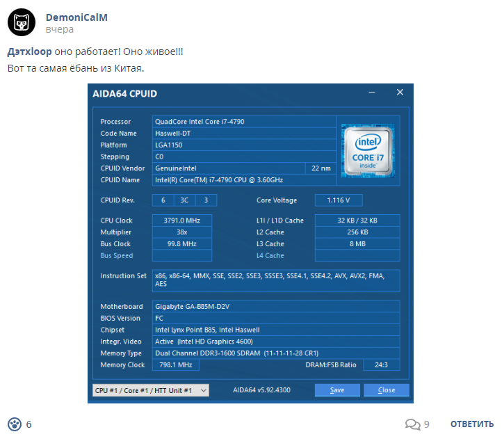The image size is (504, 441).
Task: Click the likes count 6
Action: coord(29,424)
